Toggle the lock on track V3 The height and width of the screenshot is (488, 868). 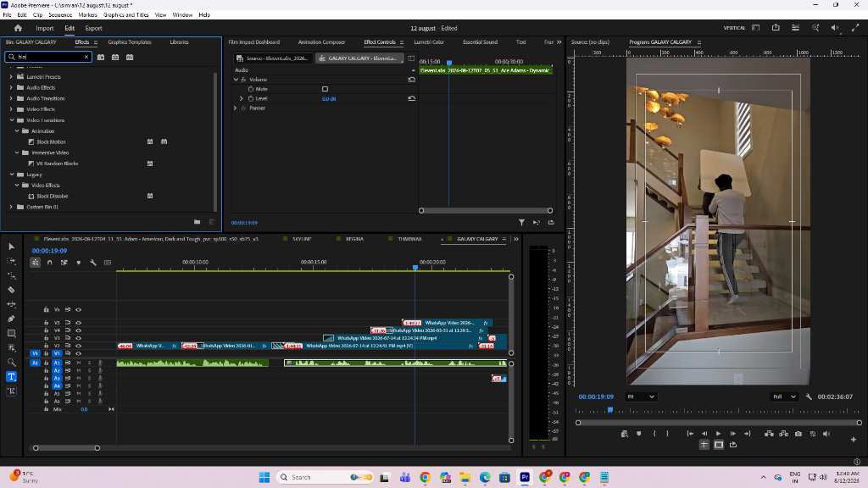coord(47,338)
